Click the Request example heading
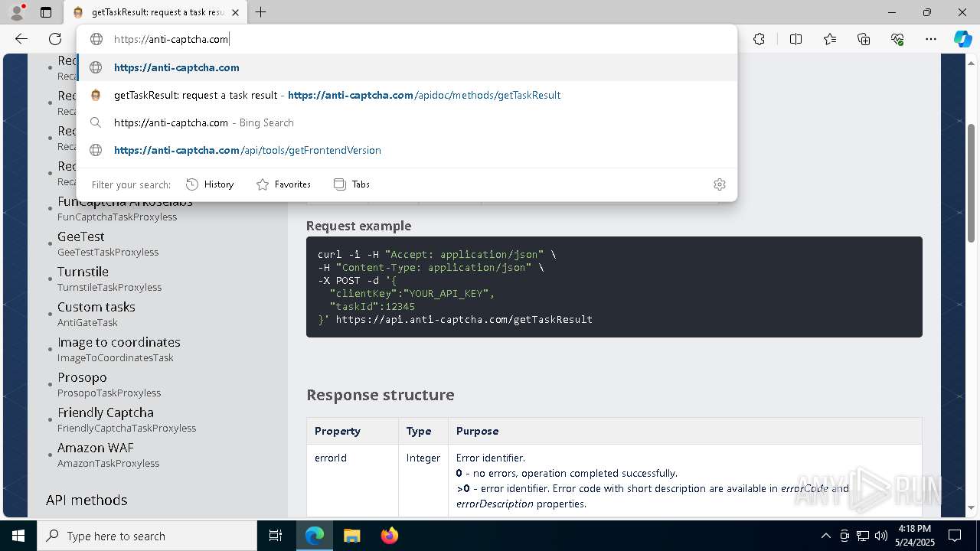The image size is (980, 551). click(x=358, y=226)
